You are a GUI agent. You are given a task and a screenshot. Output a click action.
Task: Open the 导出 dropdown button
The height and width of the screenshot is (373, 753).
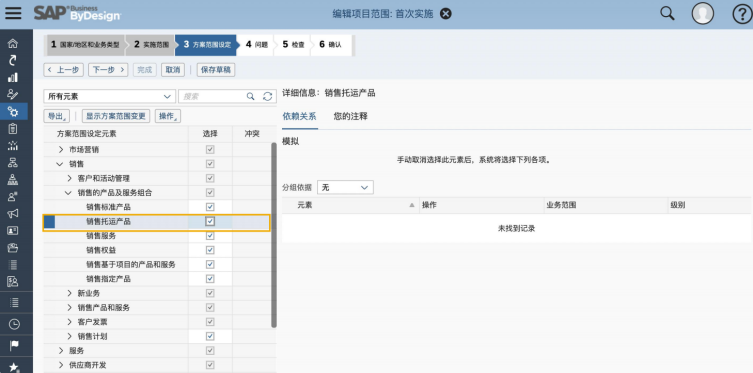click(x=57, y=116)
